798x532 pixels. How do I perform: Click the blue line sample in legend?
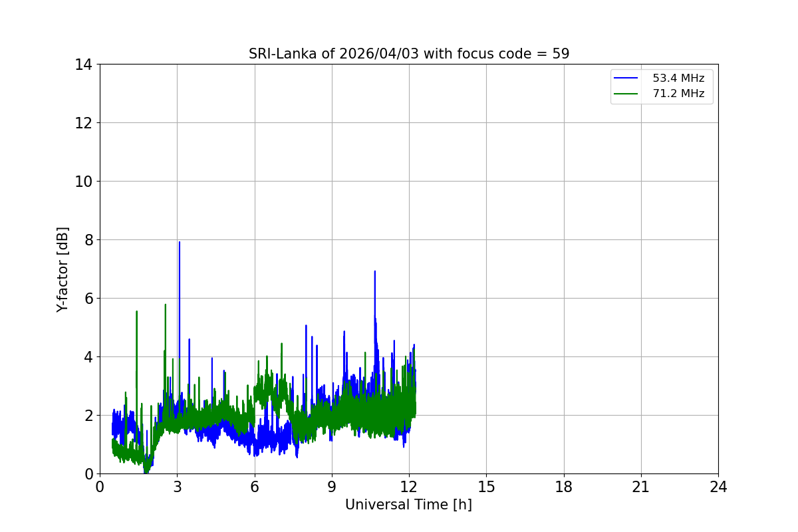coord(626,78)
